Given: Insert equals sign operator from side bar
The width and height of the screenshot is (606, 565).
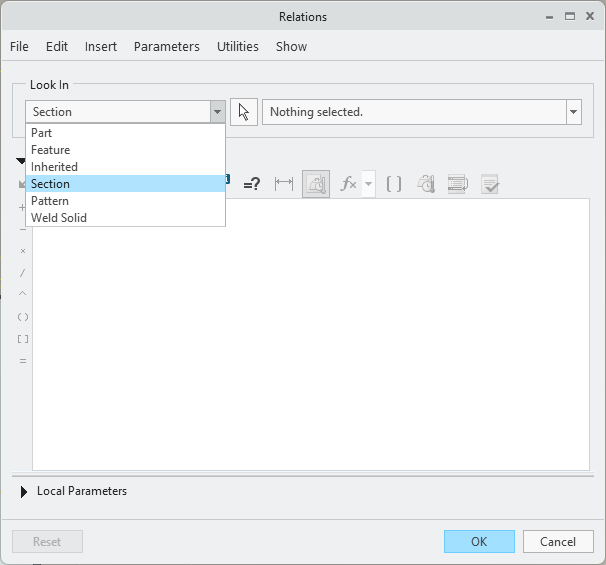Looking at the screenshot, I should pyautogui.click(x=23, y=361).
